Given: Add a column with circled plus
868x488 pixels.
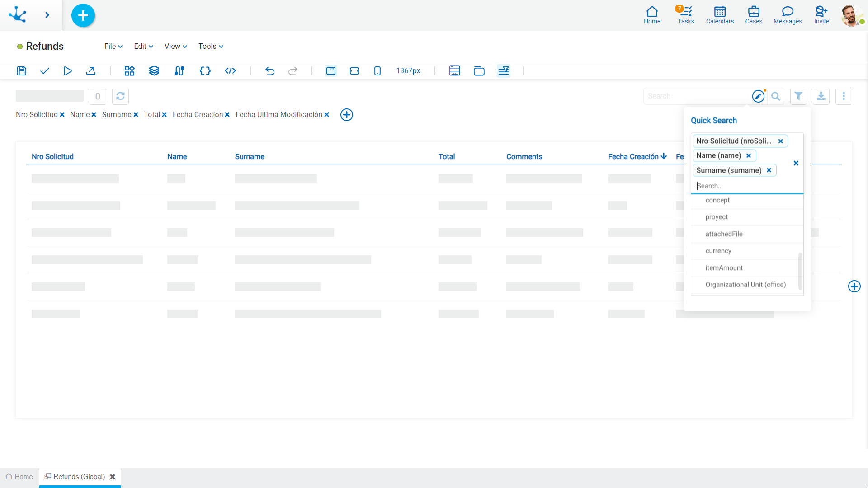Looking at the screenshot, I should [x=347, y=115].
